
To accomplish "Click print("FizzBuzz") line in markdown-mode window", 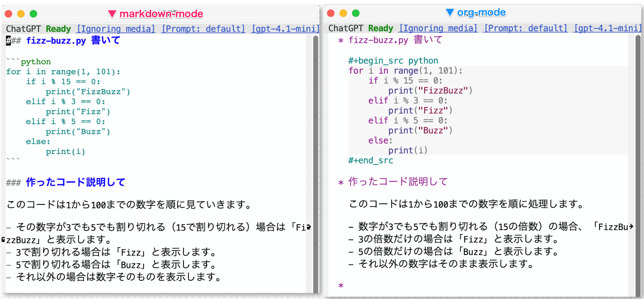I will tap(88, 92).
